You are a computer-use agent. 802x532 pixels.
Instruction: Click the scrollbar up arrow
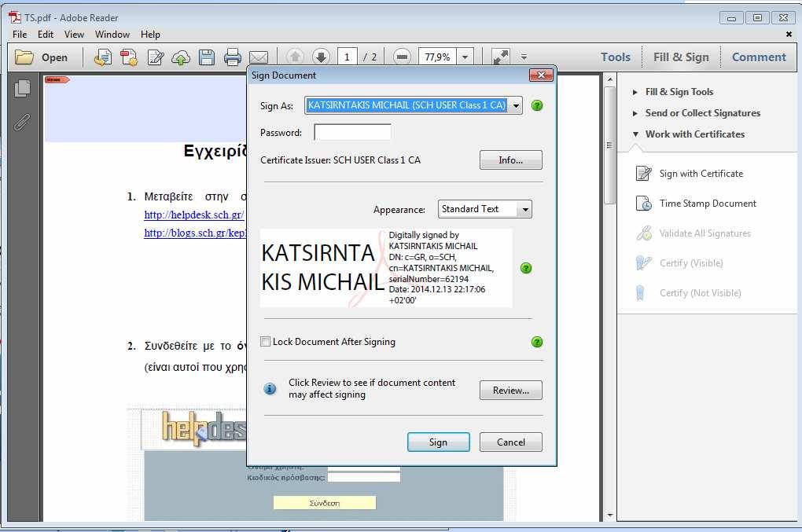click(x=609, y=79)
